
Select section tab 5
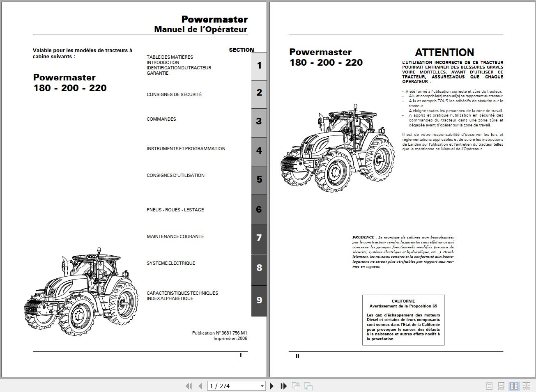coord(259,180)
